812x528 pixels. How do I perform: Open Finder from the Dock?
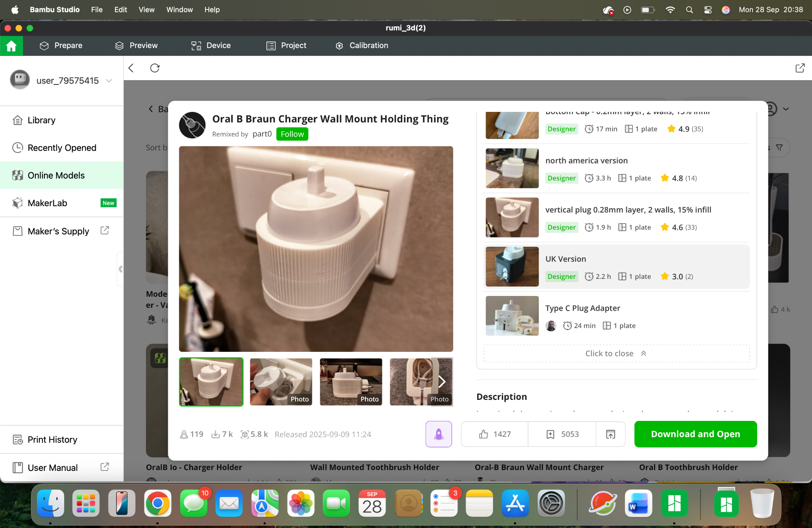(x=50, y=503)
